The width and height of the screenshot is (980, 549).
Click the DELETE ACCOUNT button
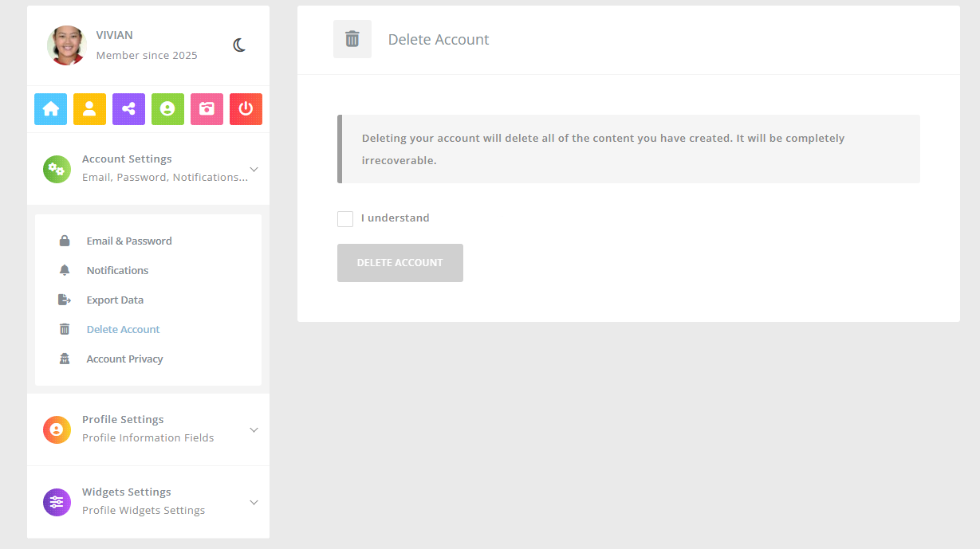click(x=400, y=263)
